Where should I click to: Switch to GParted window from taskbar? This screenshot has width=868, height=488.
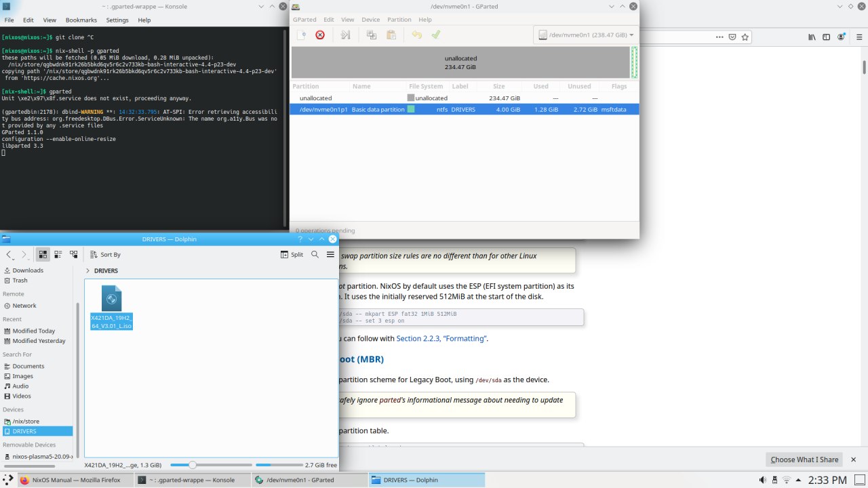click(x=309, y=480)
